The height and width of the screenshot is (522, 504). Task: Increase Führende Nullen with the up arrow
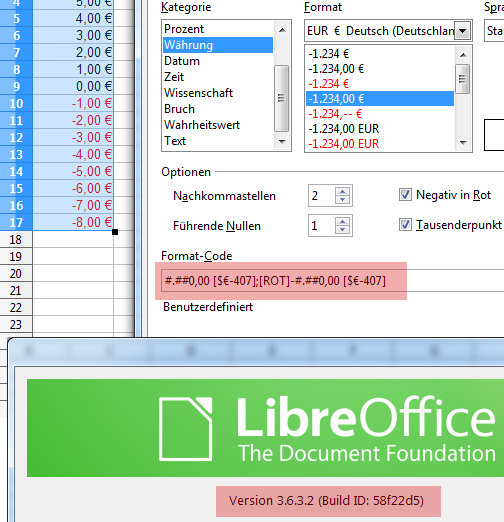tap(343, 221)
